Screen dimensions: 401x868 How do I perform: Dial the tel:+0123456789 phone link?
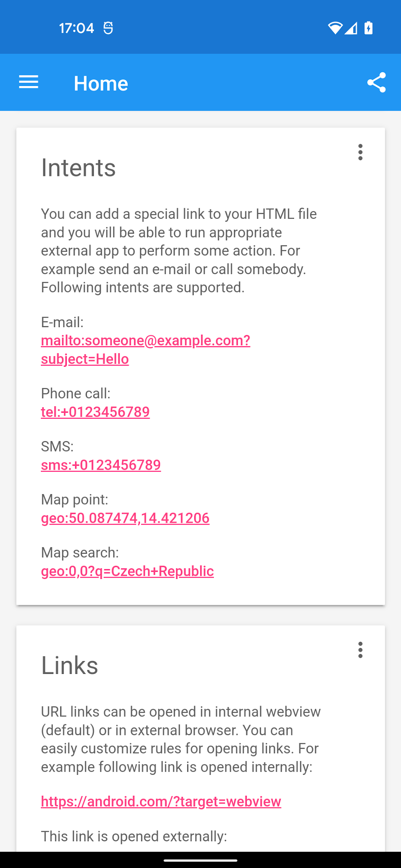[x=95, y=412]
